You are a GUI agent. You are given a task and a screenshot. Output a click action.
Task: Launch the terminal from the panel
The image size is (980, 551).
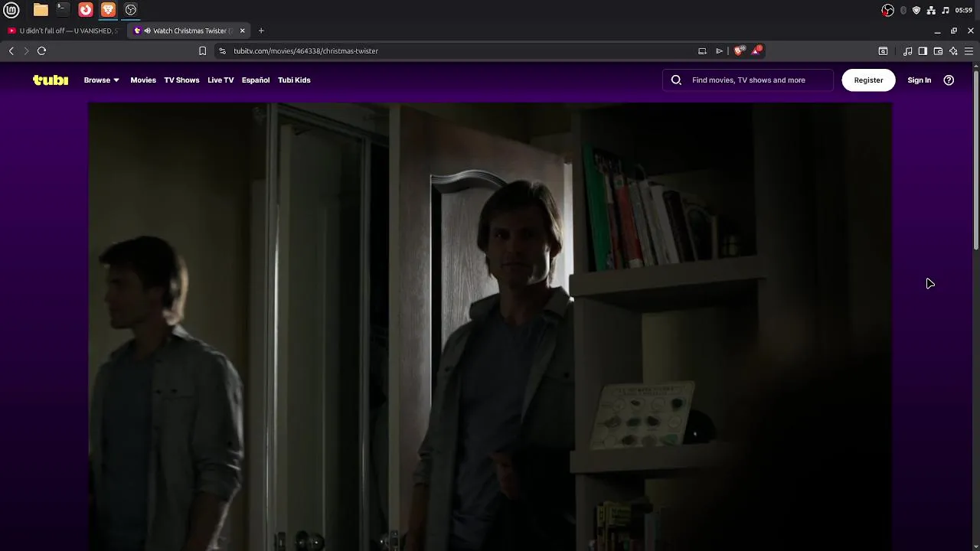[63, 10]
